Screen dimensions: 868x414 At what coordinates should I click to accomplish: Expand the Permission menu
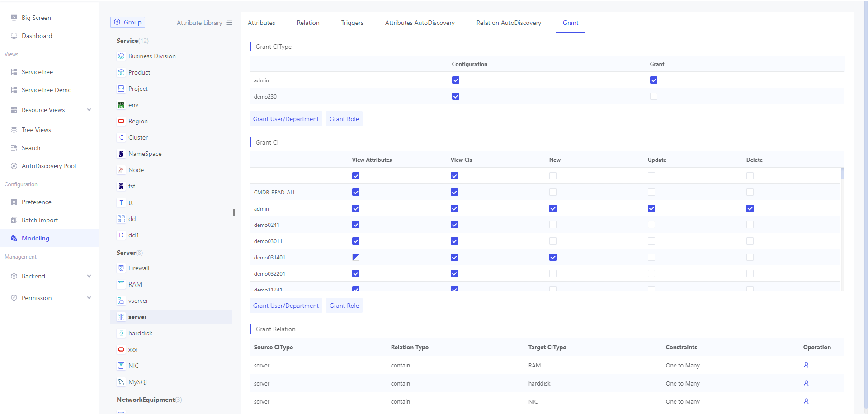pos(89,298)
